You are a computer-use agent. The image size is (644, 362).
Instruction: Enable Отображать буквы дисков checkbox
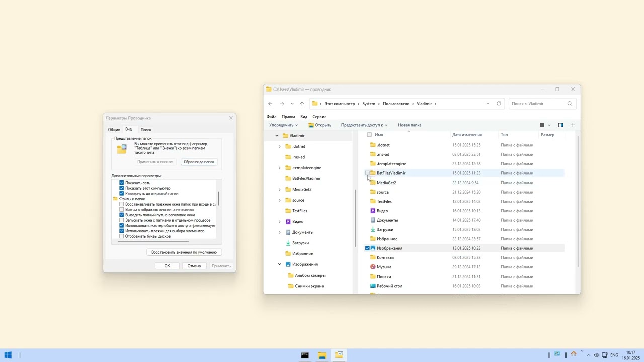click(x=121, y=236)
